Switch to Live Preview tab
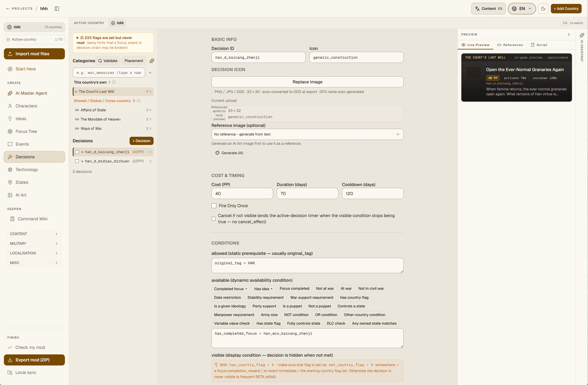The width and height of the screenshot is (588, 385). coord(475,45)
